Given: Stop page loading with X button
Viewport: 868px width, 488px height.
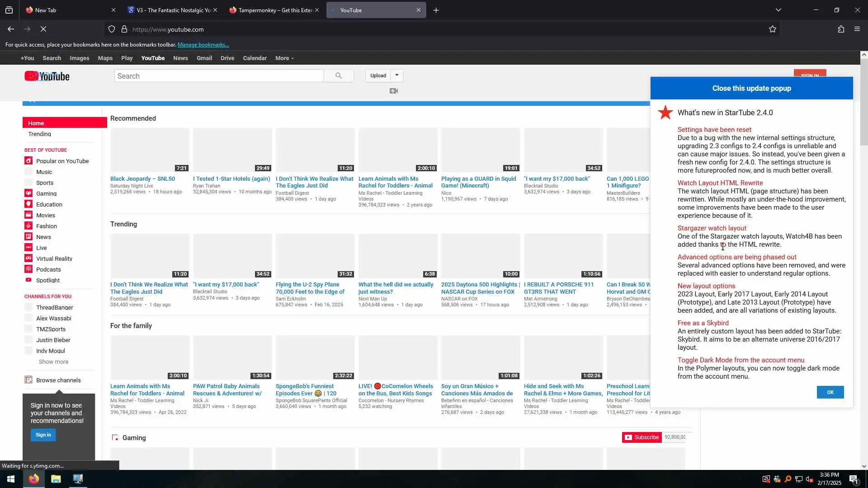Looking at the screenshot, I should [x=43, y=29].
